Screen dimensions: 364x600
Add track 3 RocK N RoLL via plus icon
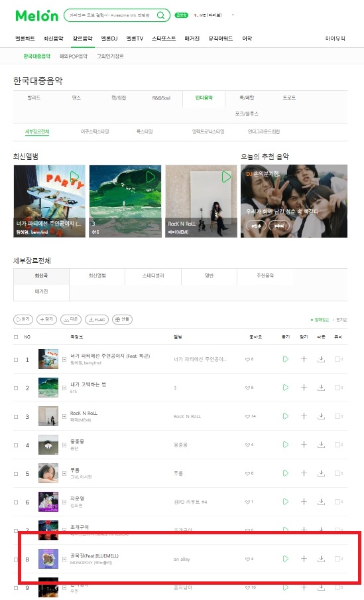(304, 416)
